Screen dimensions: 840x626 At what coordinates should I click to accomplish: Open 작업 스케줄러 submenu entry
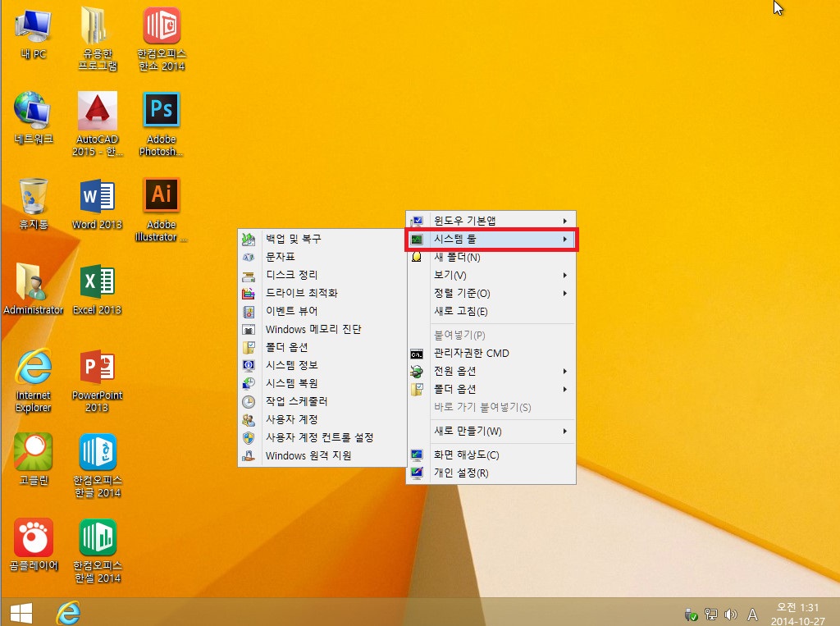pyautogui.click(x=322, y=401)
